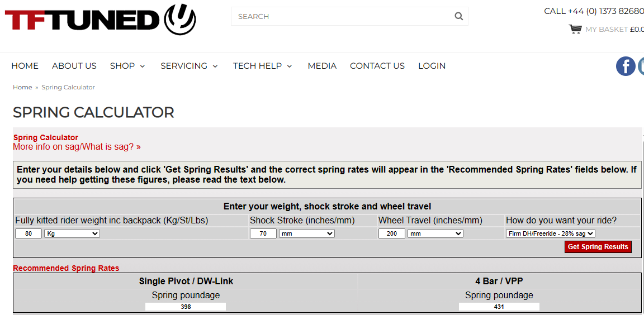Open rider weight unit dropdown

tap(72, 233)
